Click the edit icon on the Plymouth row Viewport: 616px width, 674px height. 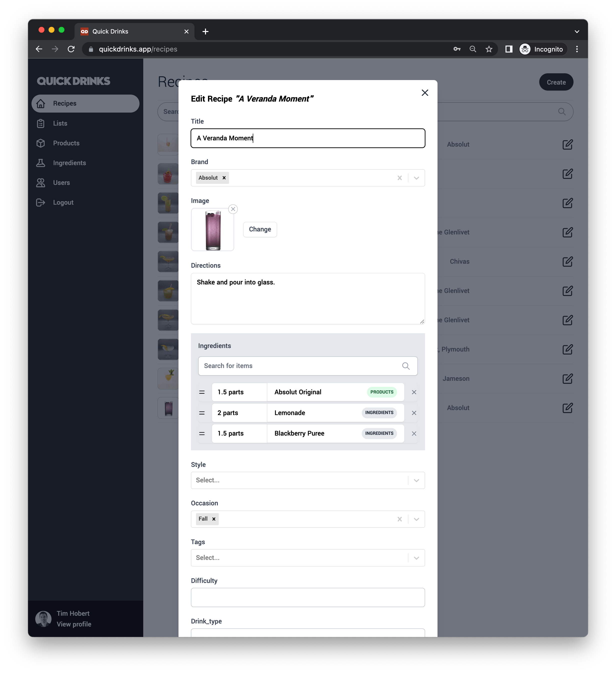[x=567, y=349]
